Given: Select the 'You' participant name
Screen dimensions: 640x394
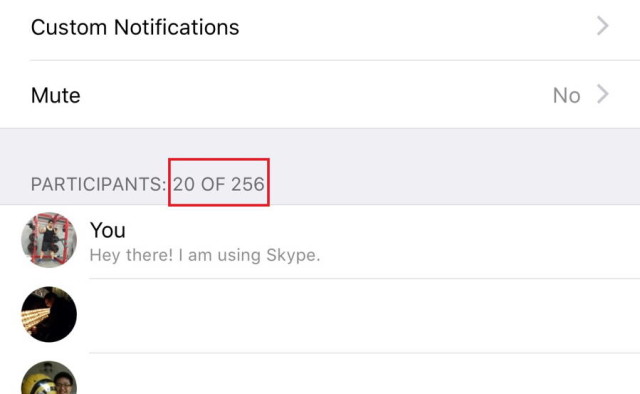Looking at the screenshot, I should click(x=108, y=230).
